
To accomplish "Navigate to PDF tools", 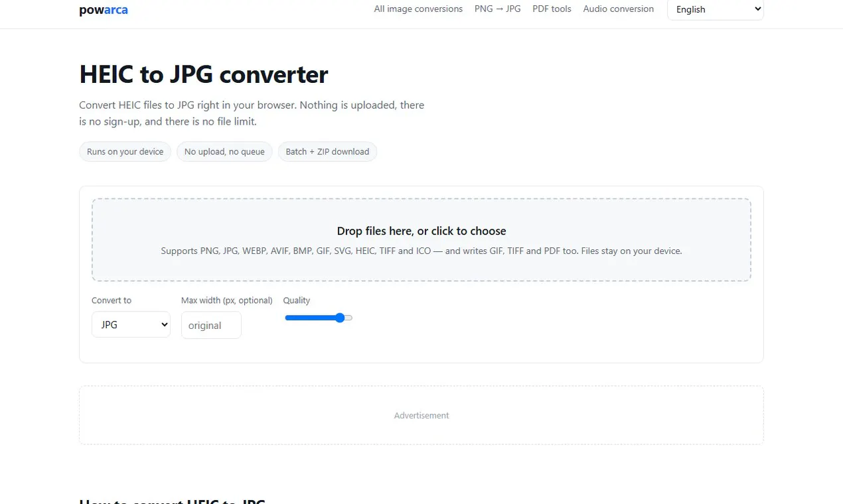I will (x=552, y=9).
